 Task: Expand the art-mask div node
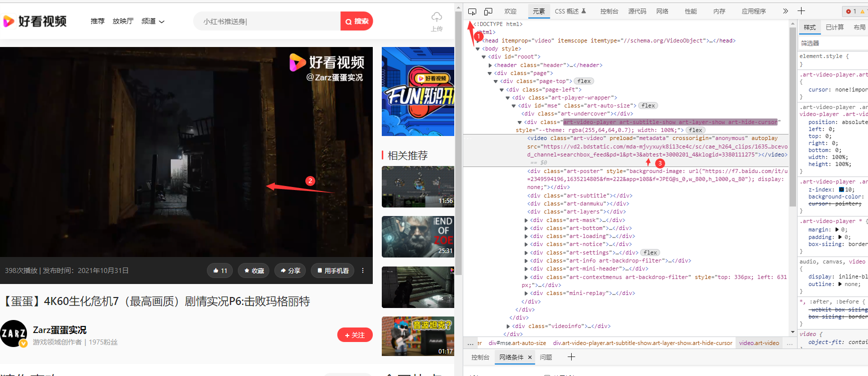(x=526, y=220)
